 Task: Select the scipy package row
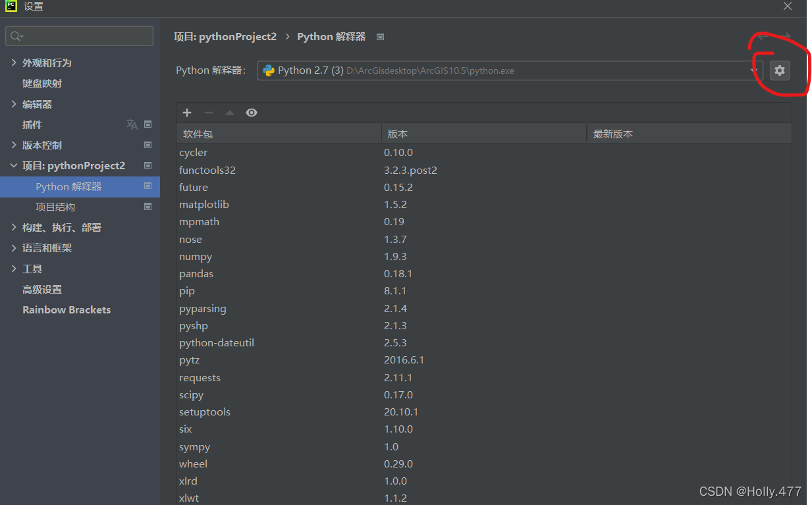[x=484, y=394]
